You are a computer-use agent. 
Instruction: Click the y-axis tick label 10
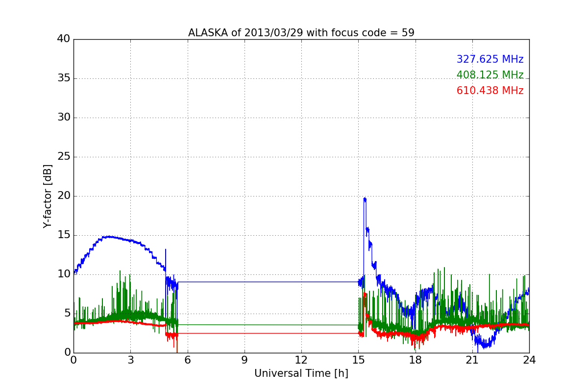[x=64, y=274]
